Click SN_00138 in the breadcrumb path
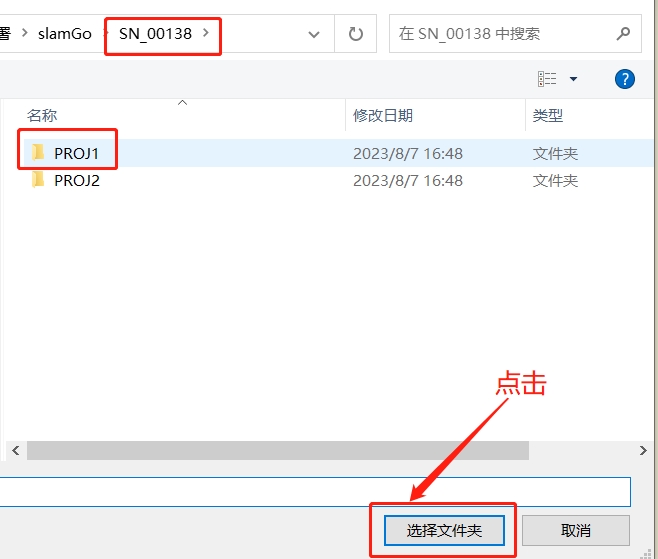 tap(155, 34)
